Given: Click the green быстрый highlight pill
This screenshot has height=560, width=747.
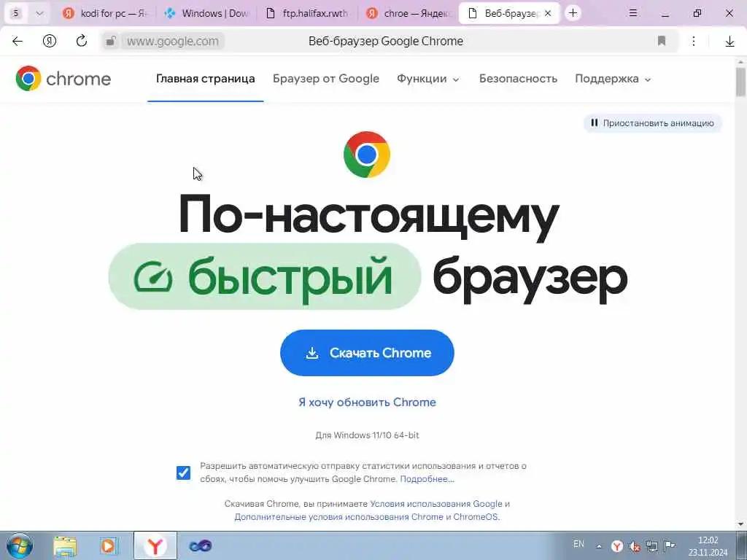Looking at the screenshot, I should [265, 276].
